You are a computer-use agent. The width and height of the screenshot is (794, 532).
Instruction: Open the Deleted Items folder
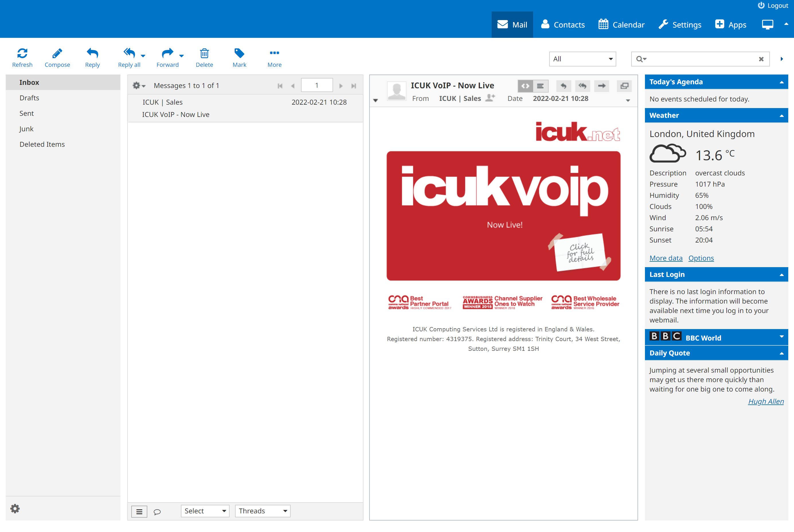[63, 144]
